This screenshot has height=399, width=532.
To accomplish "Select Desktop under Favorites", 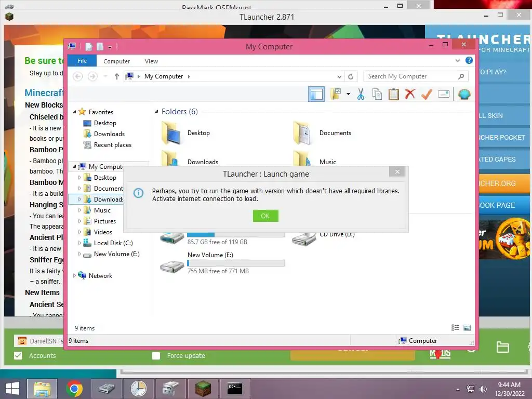I will 105,123.
